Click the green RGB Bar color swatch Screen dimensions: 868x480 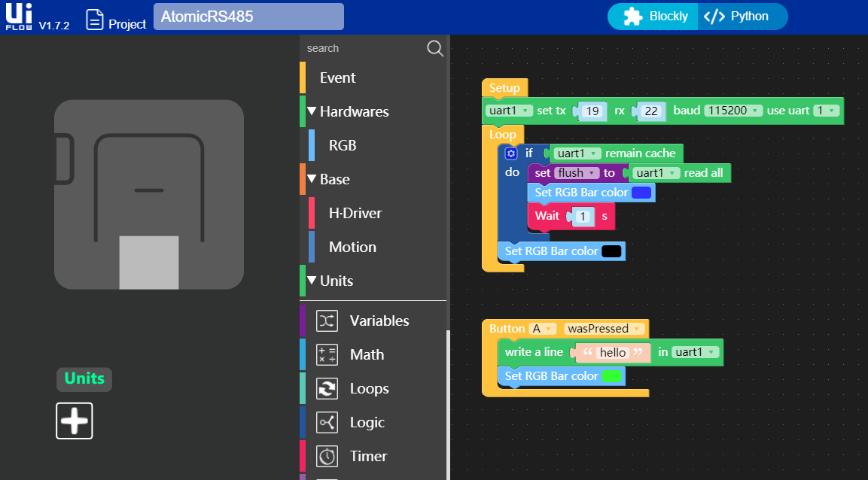point(612,376)
